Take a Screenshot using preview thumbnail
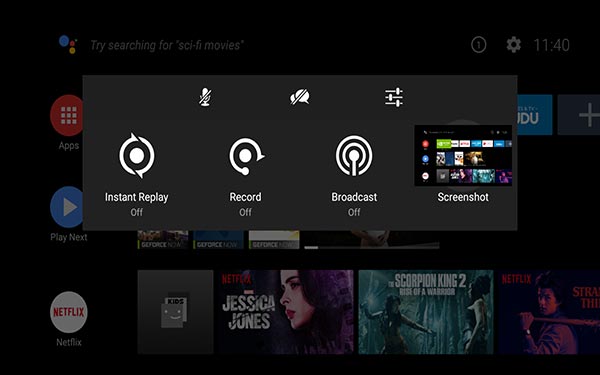 pos(463,156)
